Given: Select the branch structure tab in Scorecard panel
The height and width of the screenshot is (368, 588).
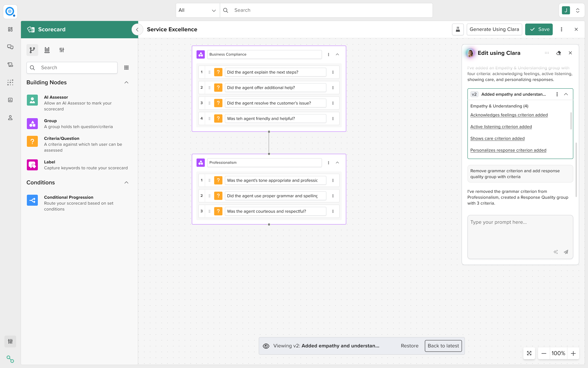Looking at the screenshot, I should click(x=32, y=50).
